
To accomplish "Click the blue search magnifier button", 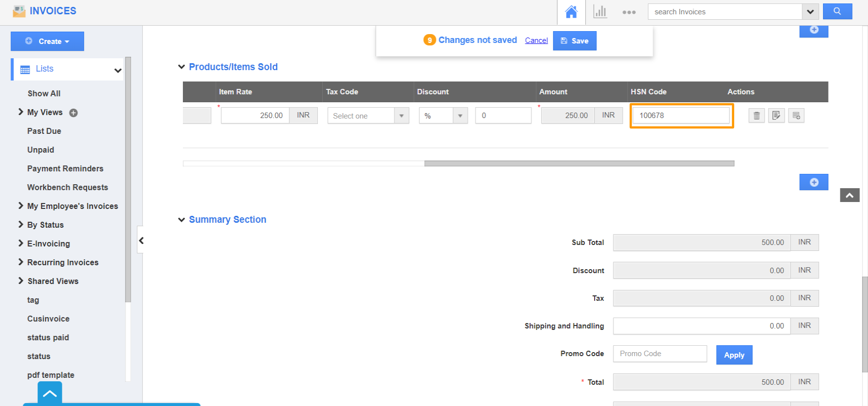I will click(837, 11).
